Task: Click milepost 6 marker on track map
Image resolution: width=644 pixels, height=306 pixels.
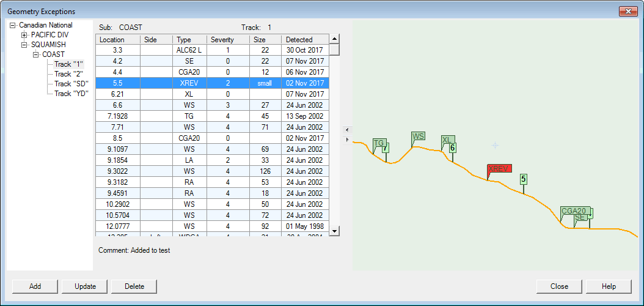Action: [x=452, y=148]
